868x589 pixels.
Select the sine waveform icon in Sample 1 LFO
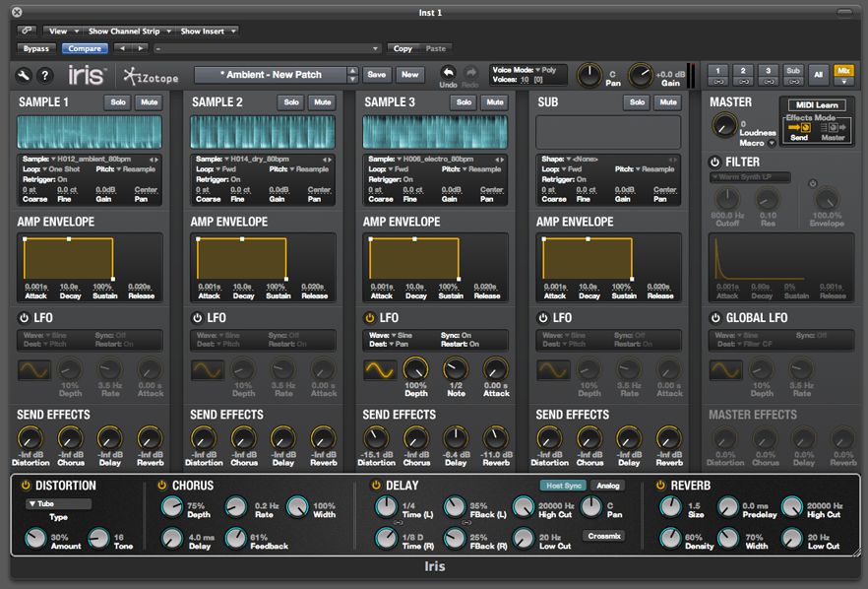(x=33, y=370)
